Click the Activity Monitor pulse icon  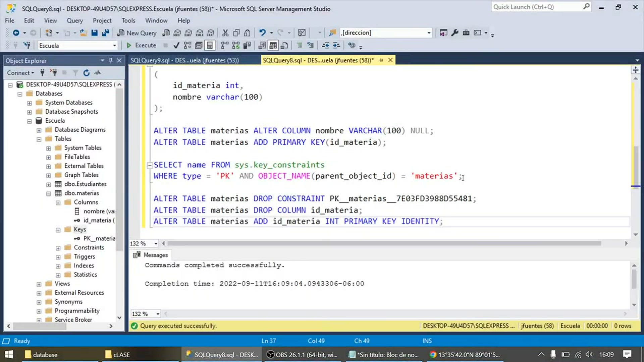coord(98,73)
